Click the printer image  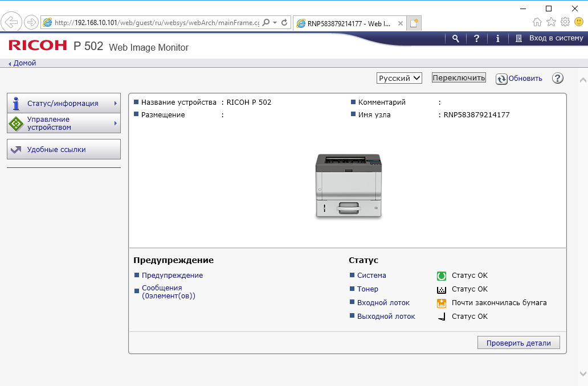(348, 186)
